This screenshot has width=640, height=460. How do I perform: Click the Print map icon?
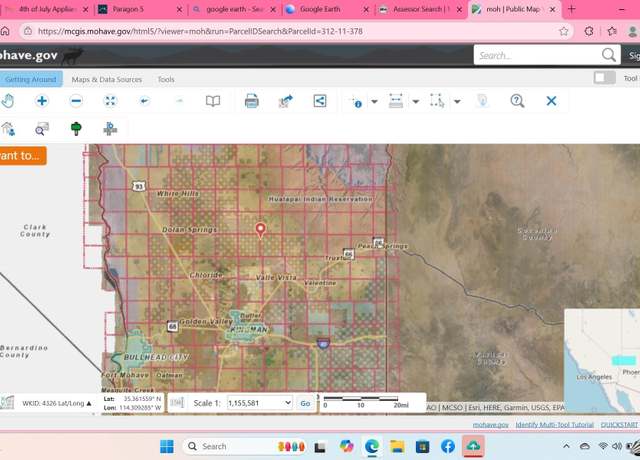(x=251, y=101)
